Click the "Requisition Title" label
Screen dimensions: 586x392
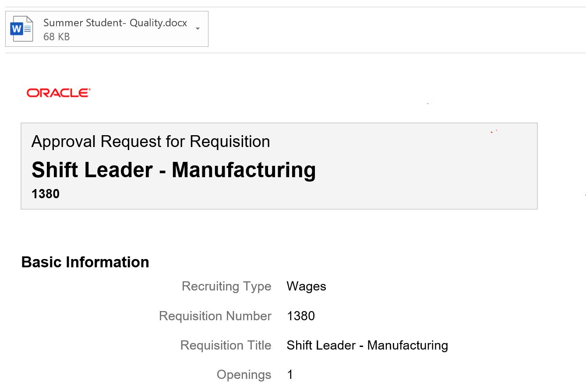[226, 345]
